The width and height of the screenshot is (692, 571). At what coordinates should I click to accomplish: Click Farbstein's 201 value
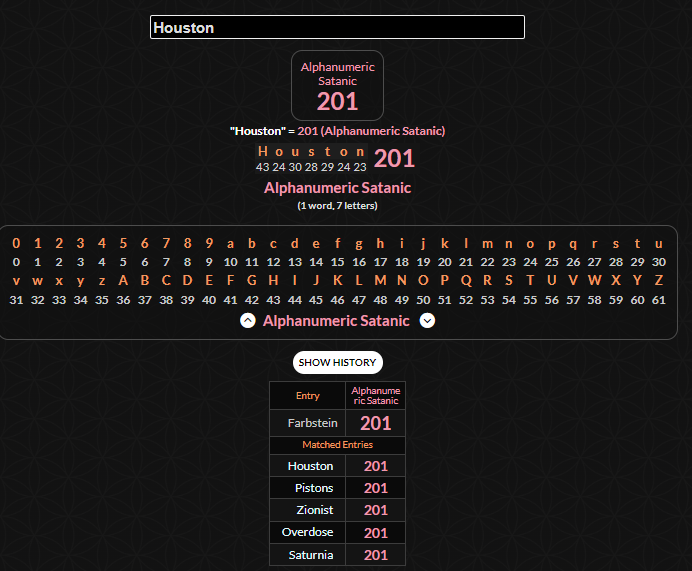376,423
